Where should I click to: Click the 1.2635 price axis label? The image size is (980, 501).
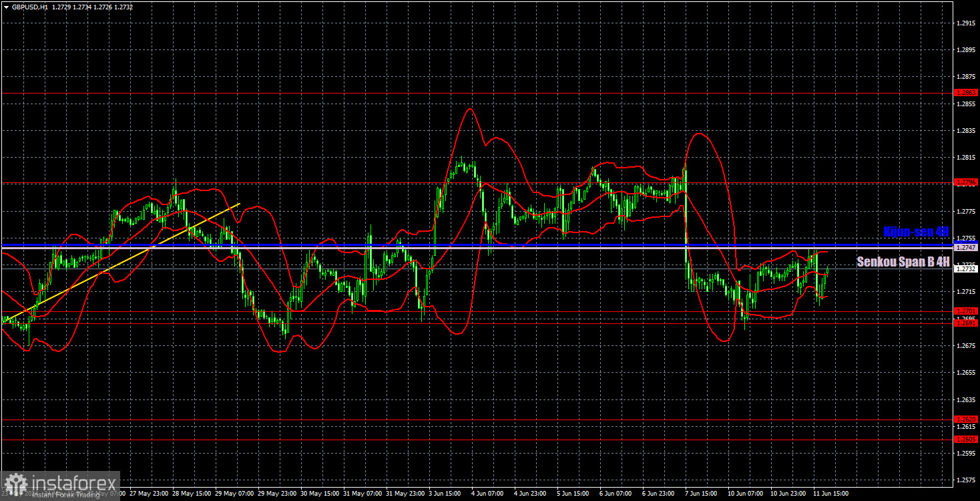pos(966,399)
